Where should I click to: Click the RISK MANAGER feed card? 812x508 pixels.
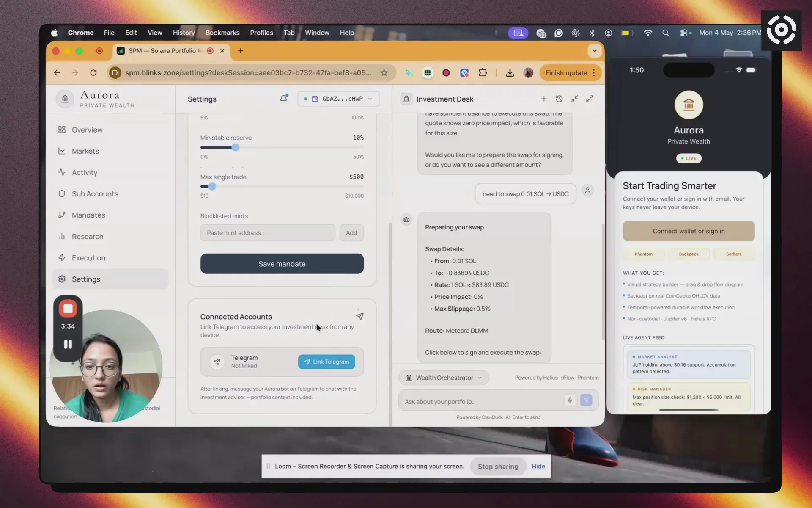coord(689,397)
